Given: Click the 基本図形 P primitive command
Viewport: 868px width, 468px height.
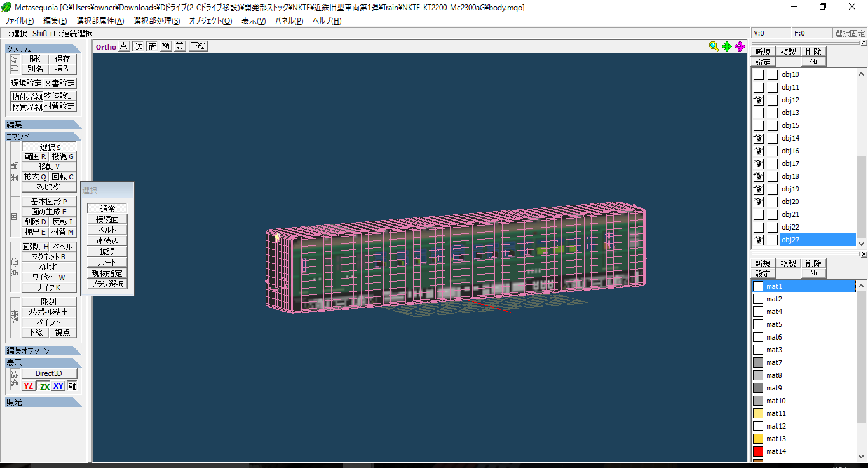Looking at the screenshot, I should 49,201.
